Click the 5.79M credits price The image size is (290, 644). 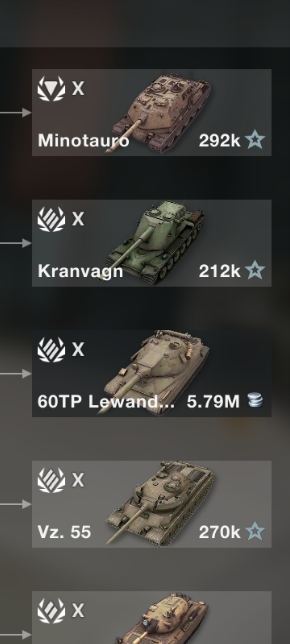point(213,401)
